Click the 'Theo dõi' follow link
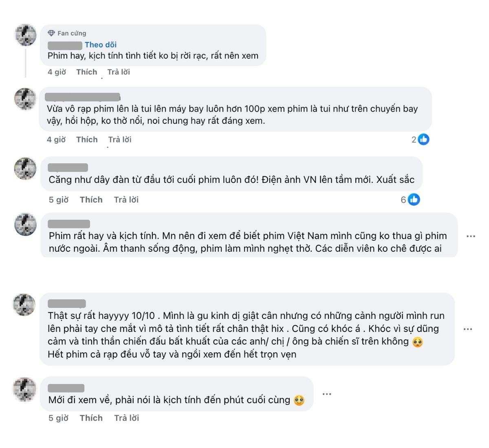The image size is (489, 448). pos(100,45)
